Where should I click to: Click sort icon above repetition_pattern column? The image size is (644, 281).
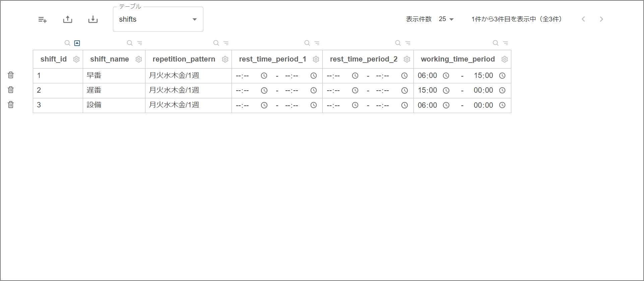tap(226, 43)
